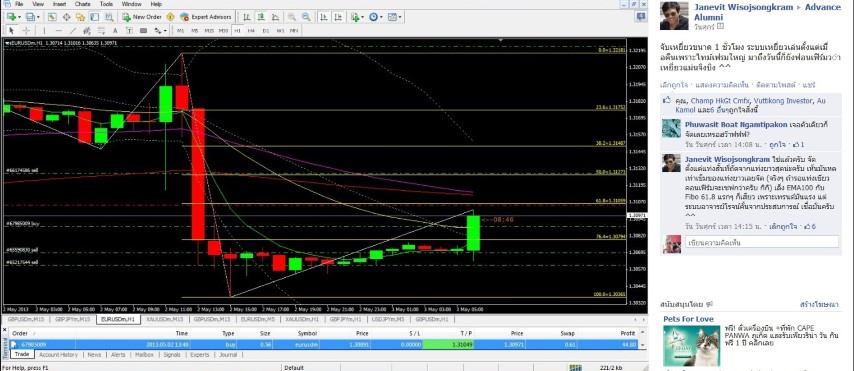Select the crosshair cursor tool
Viewport: 854px width, 371px height.
click(26, 31)
